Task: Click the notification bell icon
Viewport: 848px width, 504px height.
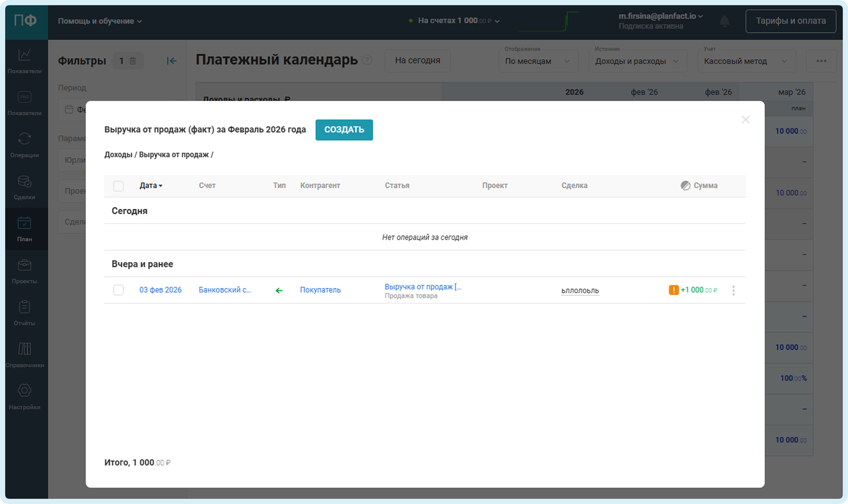Action: [724, 21]
